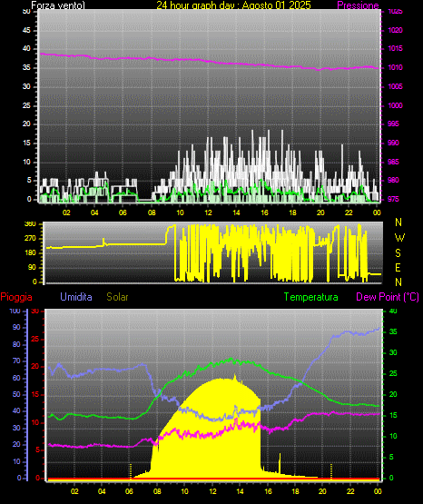Click the 'W' wind direction letter

pos(399,238)
